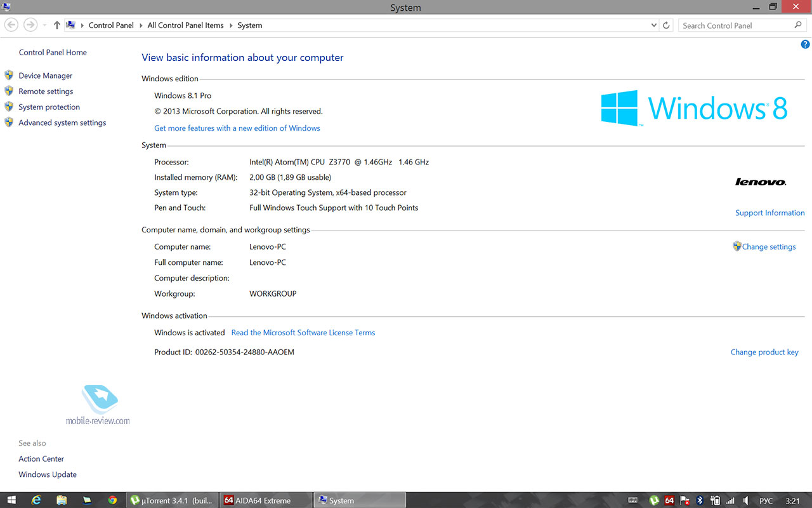The image size is (812, 508).
Task: Click the shield icon next to Change settings
Action: (x=737, y=246)
